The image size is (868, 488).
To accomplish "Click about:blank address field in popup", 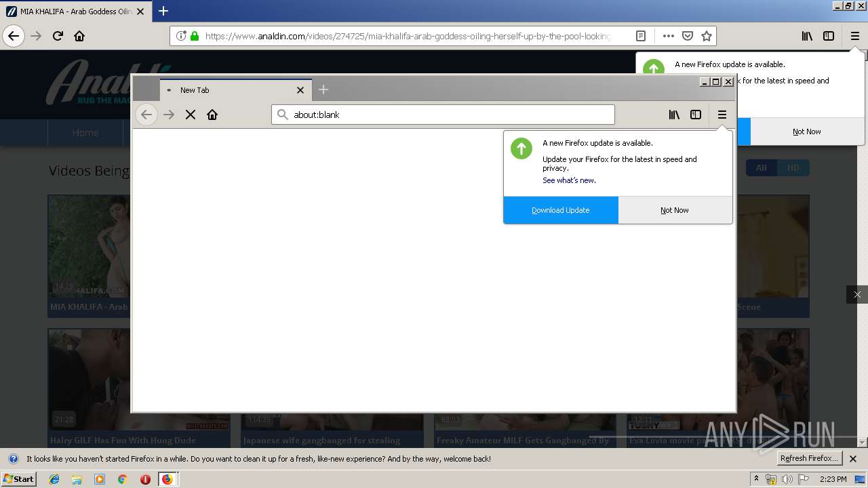I will (443, 115).
